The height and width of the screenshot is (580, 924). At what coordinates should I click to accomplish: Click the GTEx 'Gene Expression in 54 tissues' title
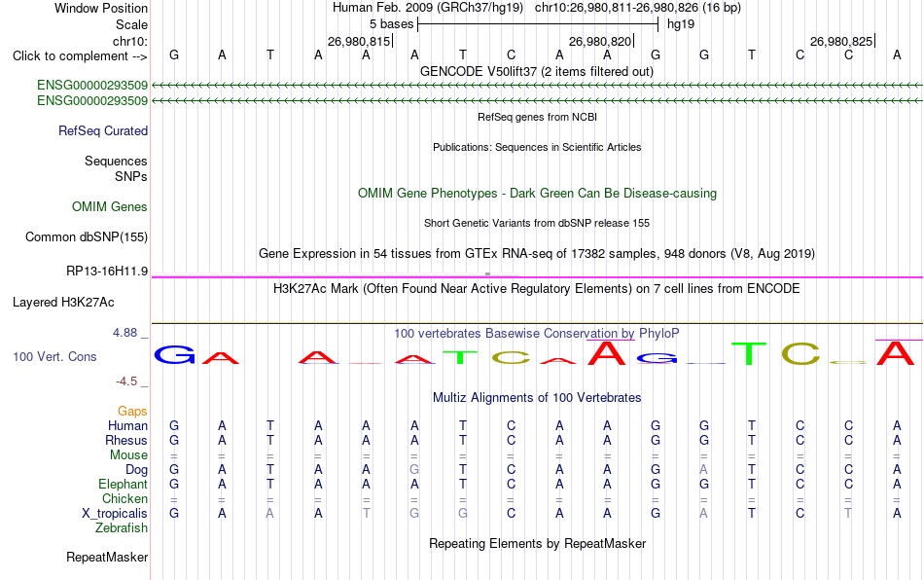(x=537, y=253)
